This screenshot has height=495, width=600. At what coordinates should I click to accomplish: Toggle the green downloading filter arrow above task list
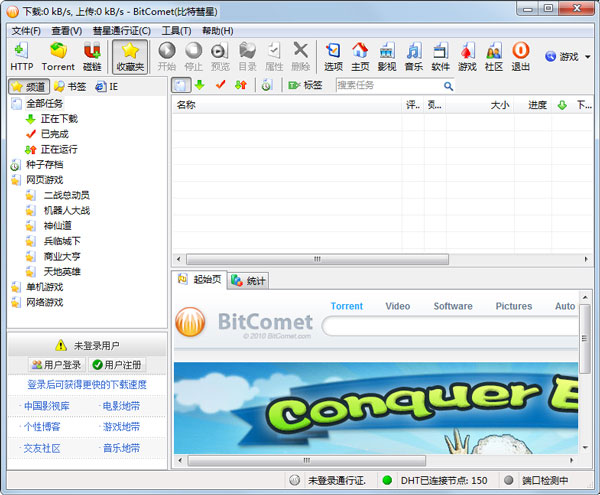(200, 85)
